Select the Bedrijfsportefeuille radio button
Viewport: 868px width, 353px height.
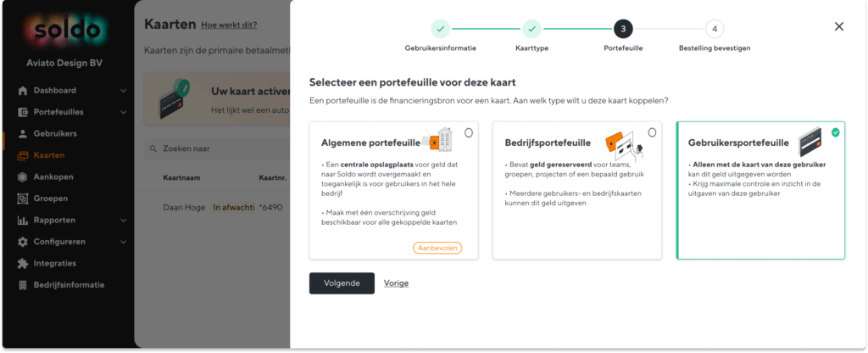(652, 133)
